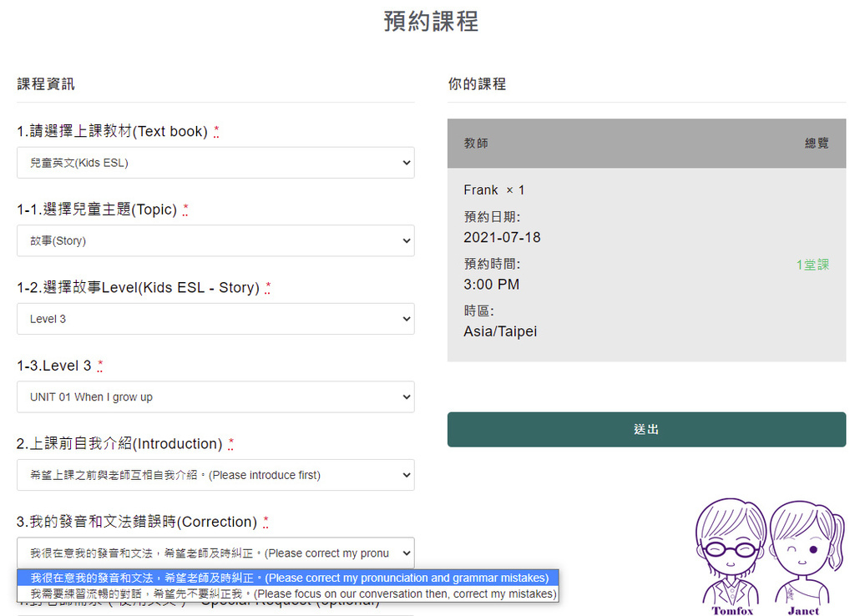Viewport: 855px width, 616px height.
Task: Click the 你的課程 section heading
Action: (x=477, y=84)
